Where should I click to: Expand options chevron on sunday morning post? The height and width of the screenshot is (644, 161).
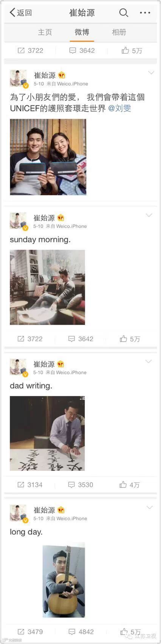coord(149,215)
